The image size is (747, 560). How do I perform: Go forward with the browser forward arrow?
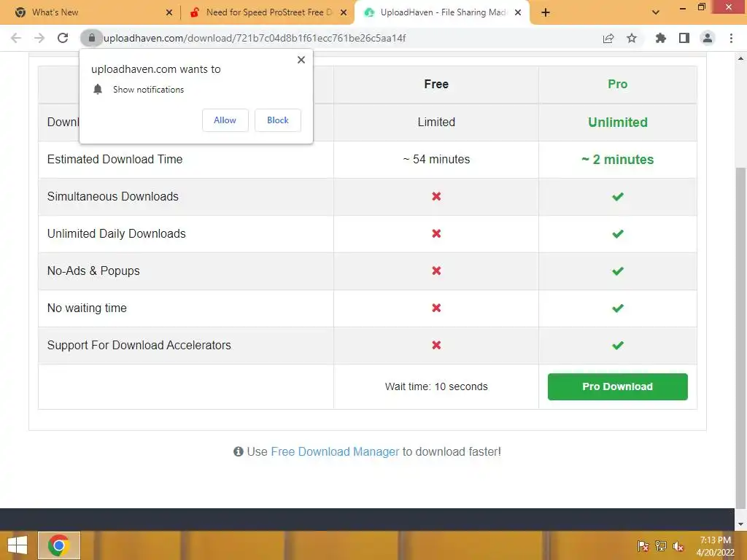39,38
